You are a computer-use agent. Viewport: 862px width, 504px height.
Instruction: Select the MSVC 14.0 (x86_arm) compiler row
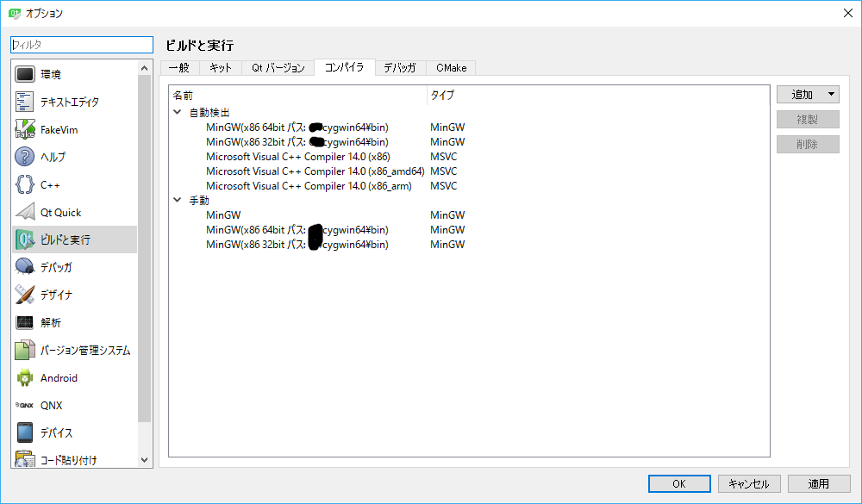pos(309,186)
